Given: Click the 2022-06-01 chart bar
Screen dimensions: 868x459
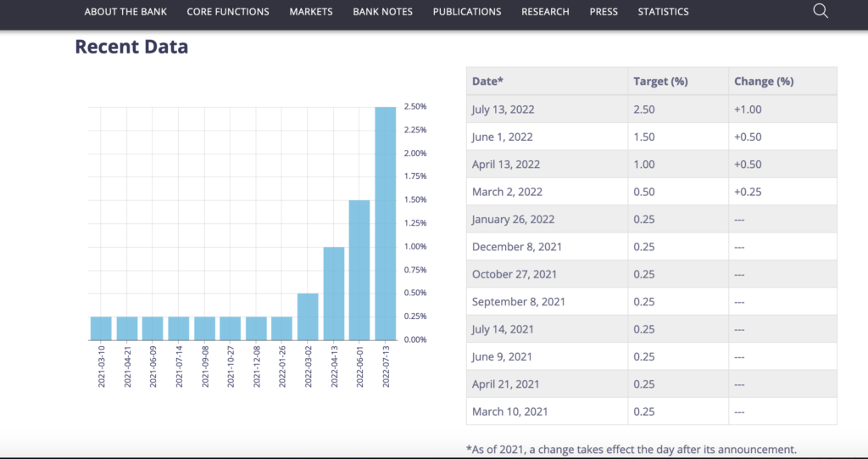Looking at the screenshot, I should click(359, 270).
